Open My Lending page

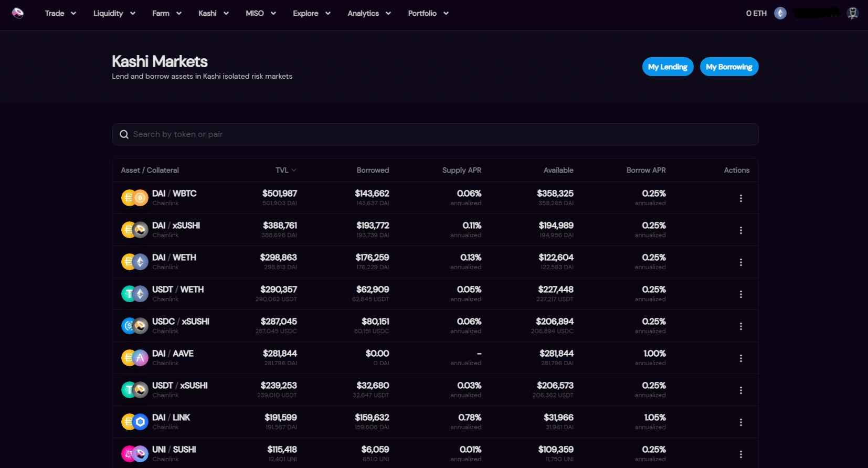(668, 67)
